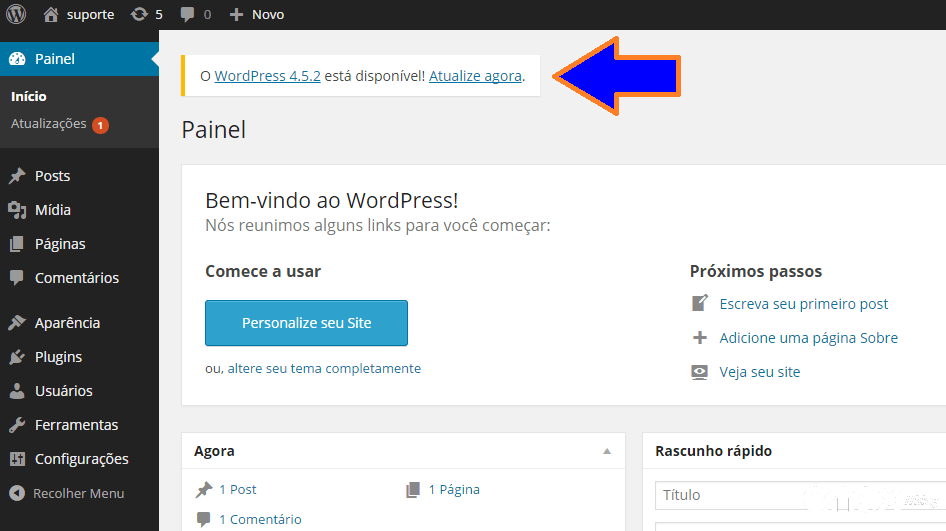Image resolution: width=946 pixels, height=531 pixels.
Task: Open the Adicione uma página Sobre link
Action: pyautogui.click(x=808, y=338)
